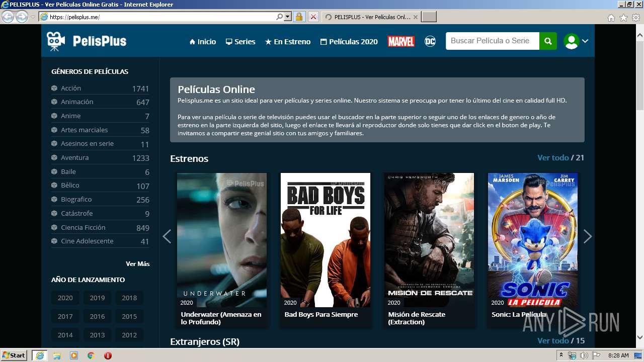Click Ver todo next to Extranjeros (SR)
Screen dimensions: 644x362
click(553, 340)
